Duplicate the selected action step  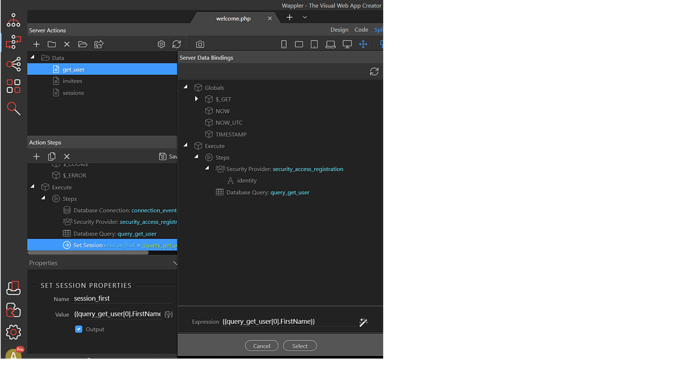tap(51, 156)
